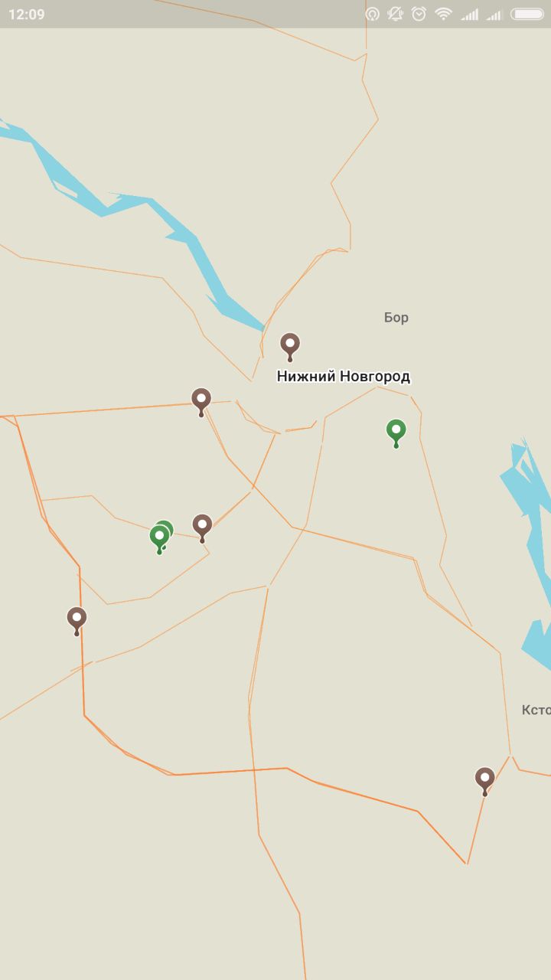Open the brown pin near Кстово
This screenshot has width=551, height=980.
tap(484, 781)
